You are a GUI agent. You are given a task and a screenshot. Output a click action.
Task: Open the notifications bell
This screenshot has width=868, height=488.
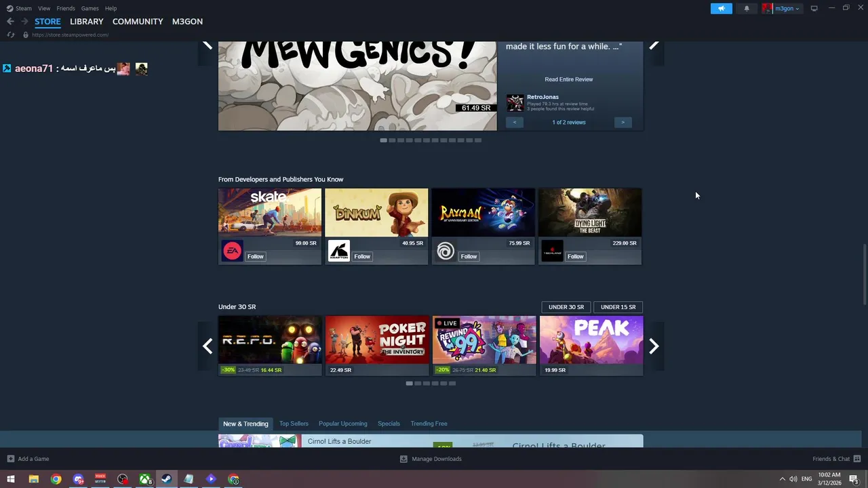pyautogui.click(x=747, y=8)
